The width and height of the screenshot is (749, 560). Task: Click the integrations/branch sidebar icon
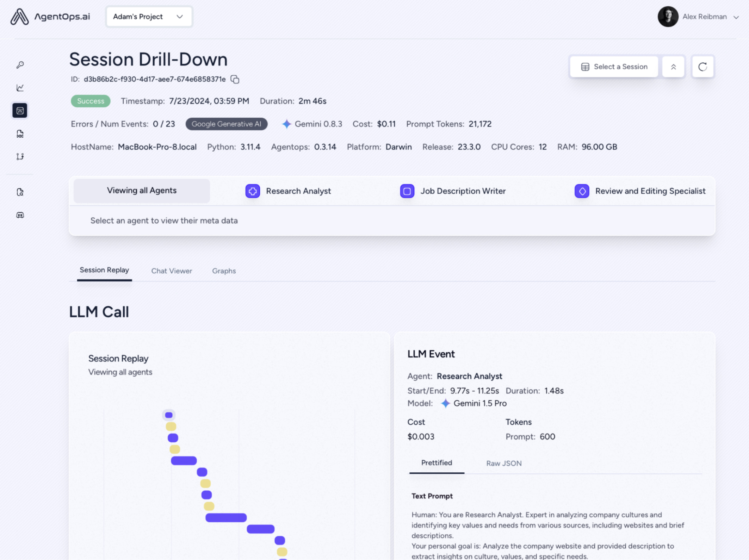tap(20, 156)
